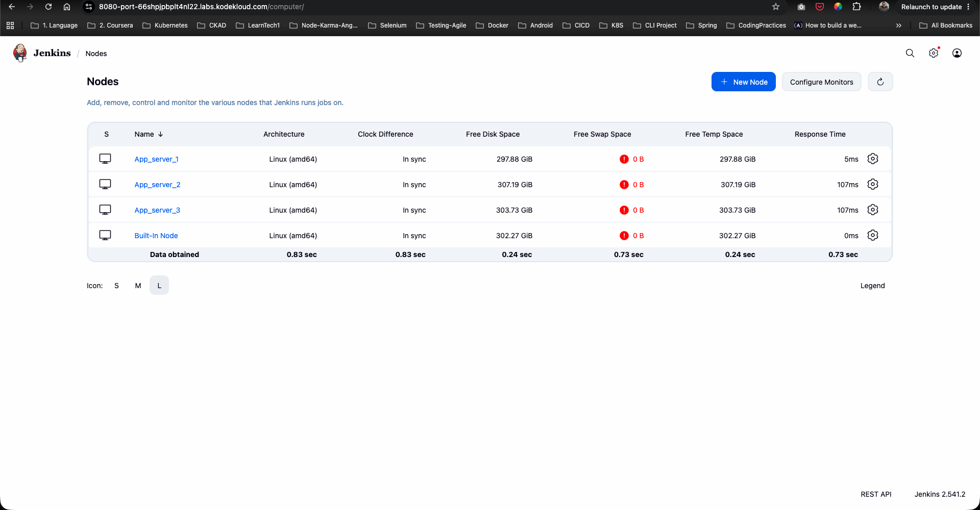
Task: Click red warning icon in App_server_3 swap
Action: tap(624, 210)
